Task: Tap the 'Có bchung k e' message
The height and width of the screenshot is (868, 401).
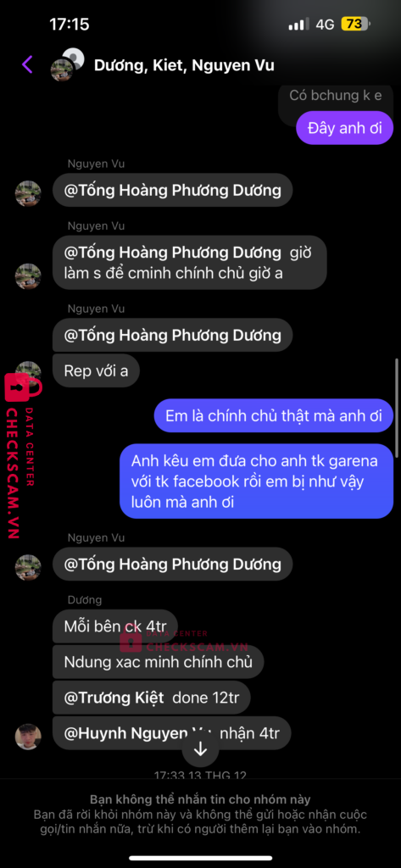Action: click(336, 95)
